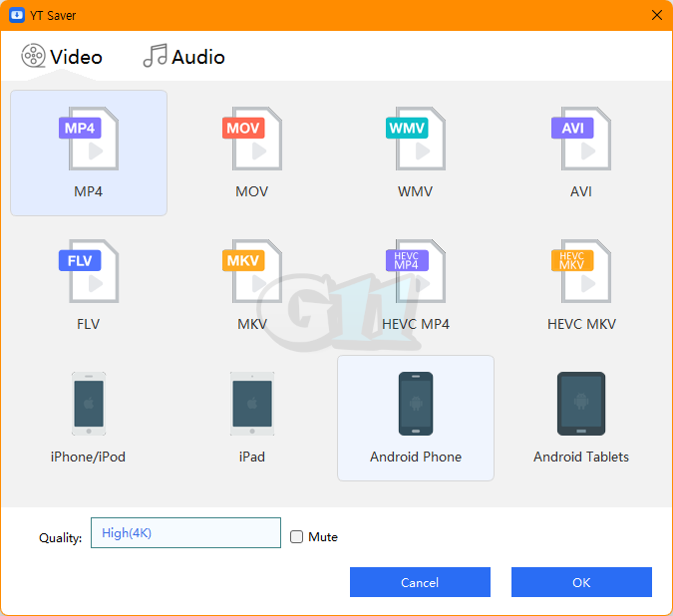
Task: Confirm with the OK button
Action: pos(581,582)
